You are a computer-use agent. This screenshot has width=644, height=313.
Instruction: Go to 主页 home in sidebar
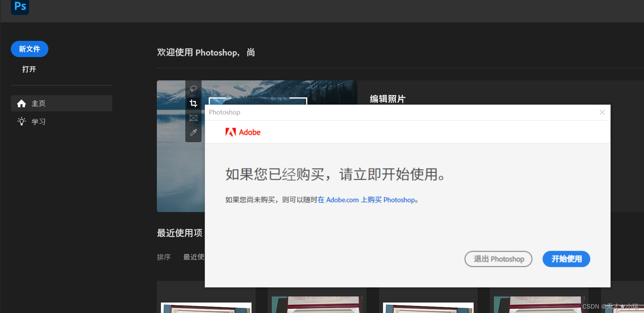click(x=62, y=103)
